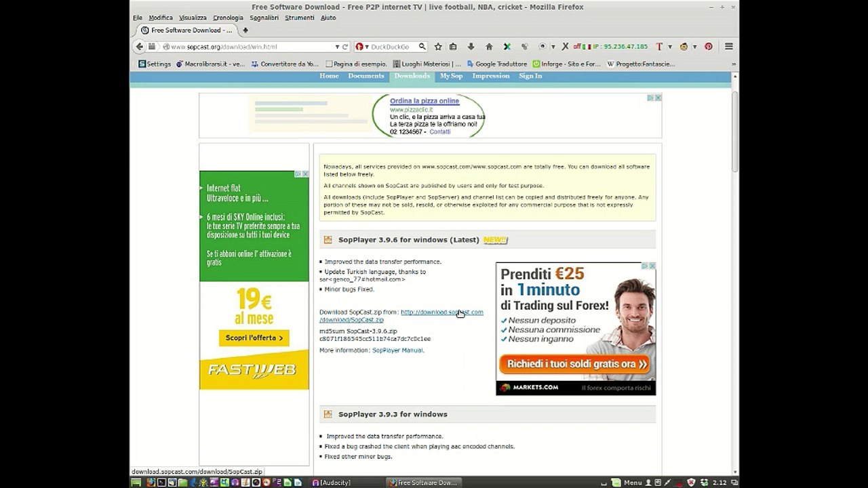The image size is (868, 488).
Task: Go to the Firefox home page icon
Action: click(x=489, y=47)
